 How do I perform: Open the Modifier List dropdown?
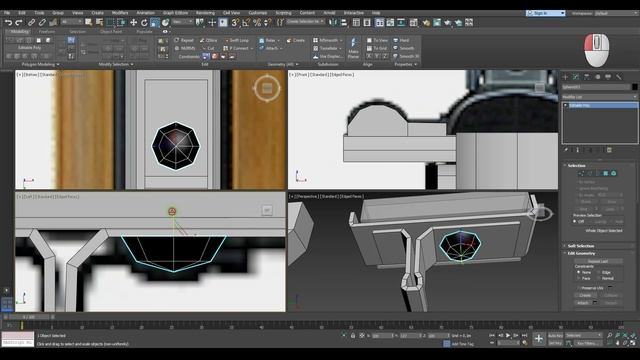point(599,97)
